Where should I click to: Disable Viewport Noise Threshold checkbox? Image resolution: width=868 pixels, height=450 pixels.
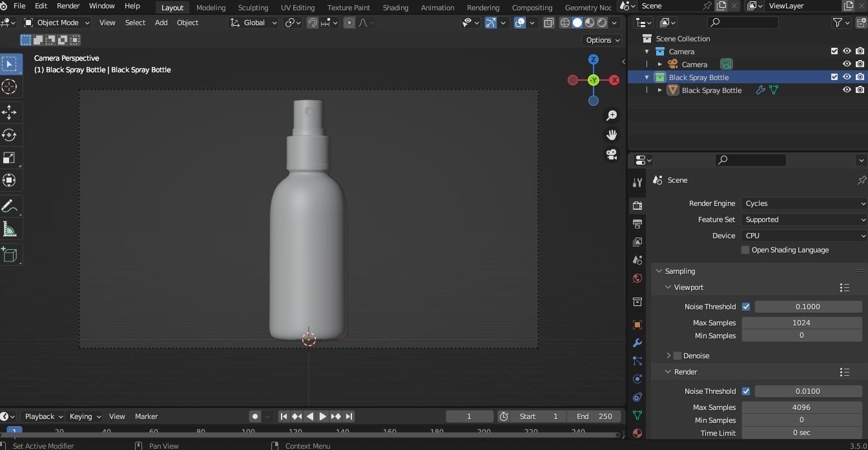pos(746,307)
